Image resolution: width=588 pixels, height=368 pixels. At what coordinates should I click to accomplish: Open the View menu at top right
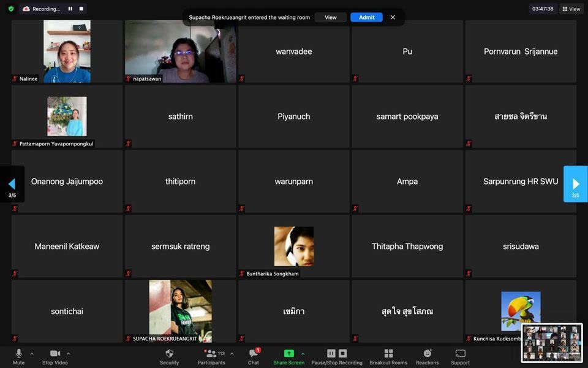(571, 9)
